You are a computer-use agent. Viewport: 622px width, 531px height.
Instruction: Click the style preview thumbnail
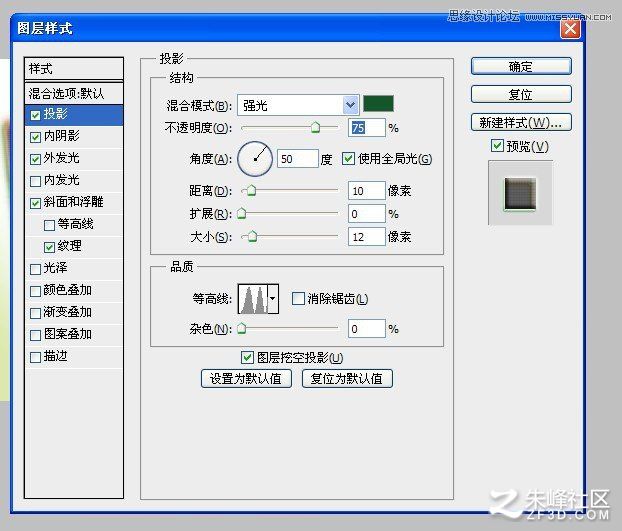point(520,193)
